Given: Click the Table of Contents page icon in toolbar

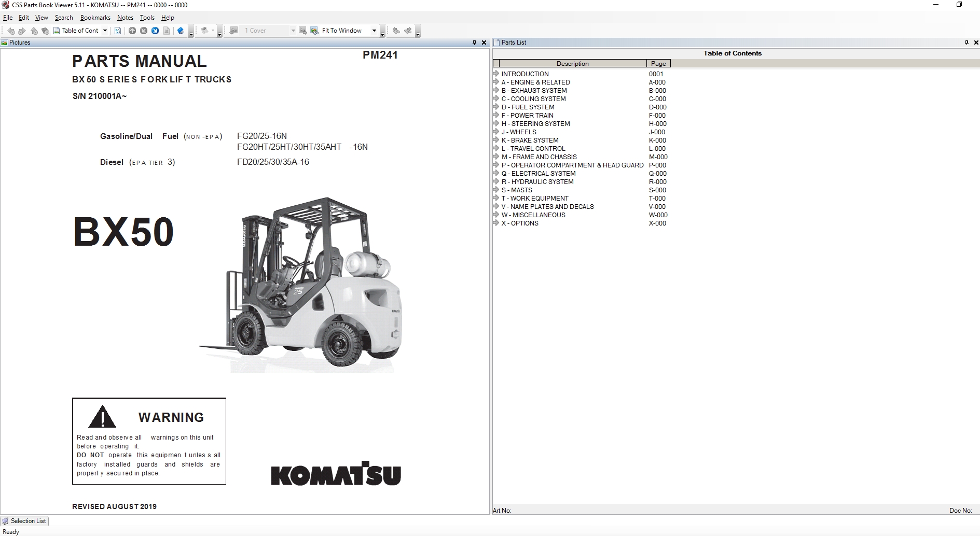Looking at the screenshot, I should click(x=57, y=31).
